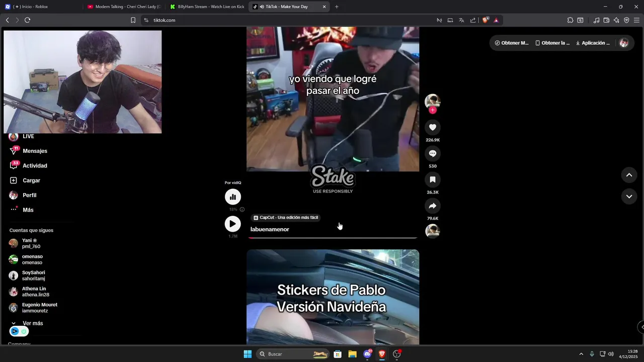Like the video with the heart icon
This screenshot has height=362, width=644.
(x=432, y=127)
